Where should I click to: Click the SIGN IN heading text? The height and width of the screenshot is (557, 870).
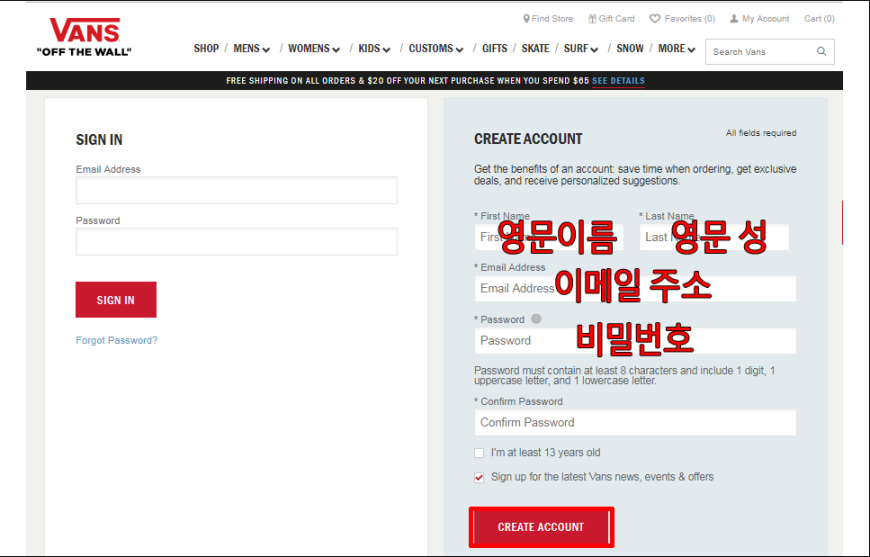pos(99,140)
